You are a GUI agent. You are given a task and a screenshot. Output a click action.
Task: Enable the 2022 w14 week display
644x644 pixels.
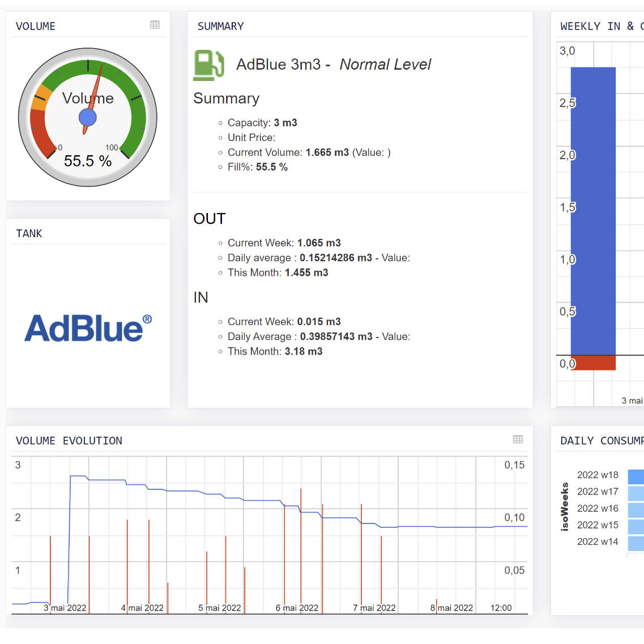[598, 541]
